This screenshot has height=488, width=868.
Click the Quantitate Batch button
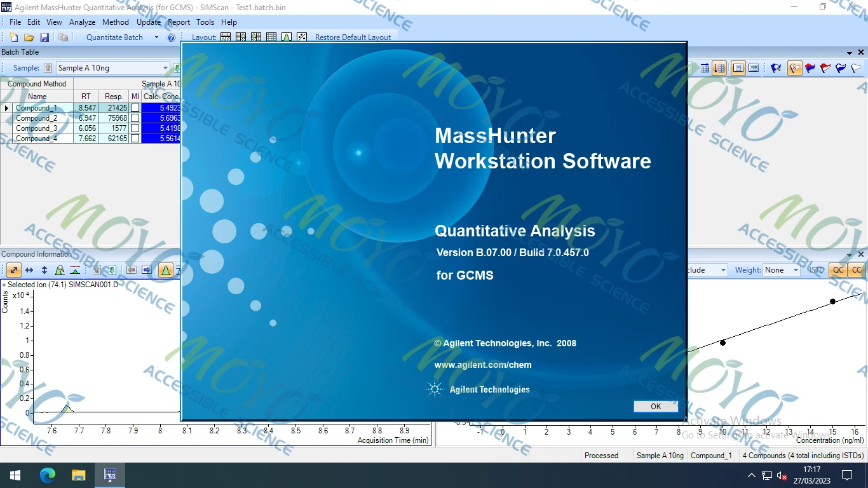pos(115,37)
